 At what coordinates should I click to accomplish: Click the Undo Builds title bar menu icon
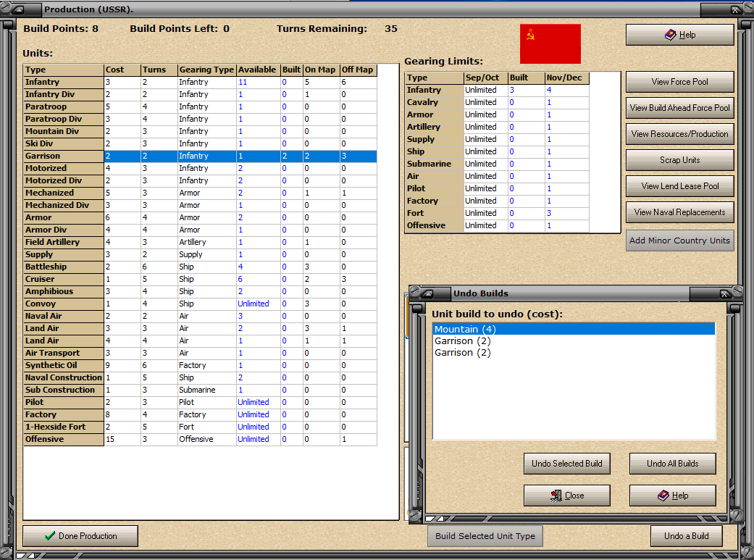coord(428,293)
